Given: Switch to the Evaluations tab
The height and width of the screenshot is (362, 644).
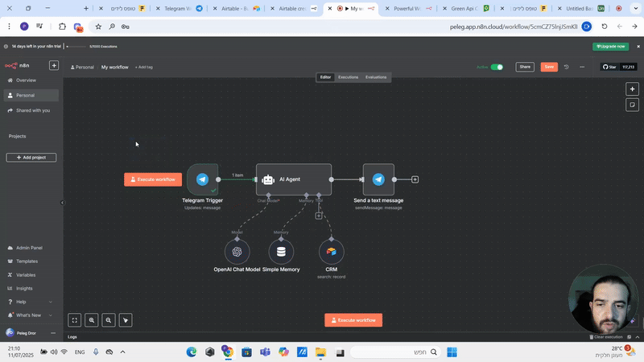Looking at the screenshot, I should (x=376, y=77).
